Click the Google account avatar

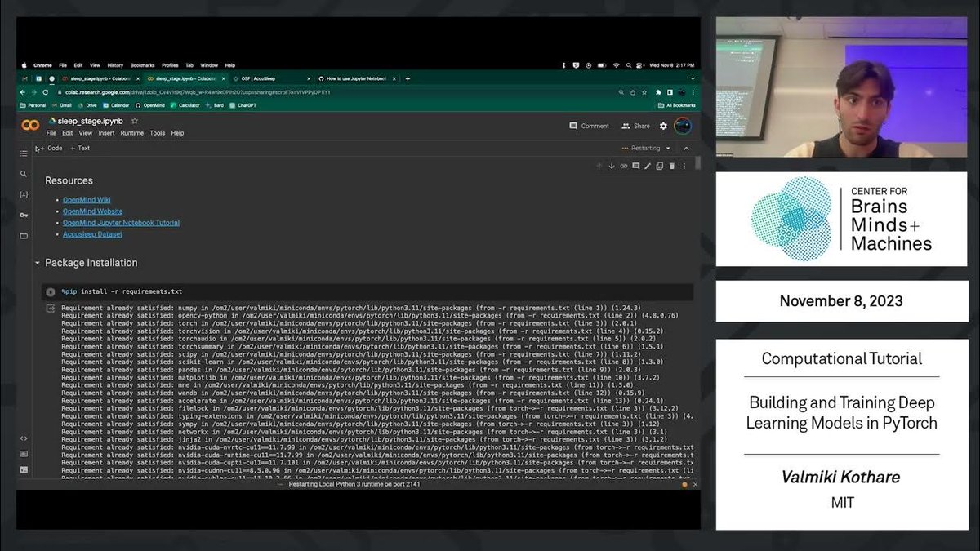pyautogui.click(x=683, y=126)
